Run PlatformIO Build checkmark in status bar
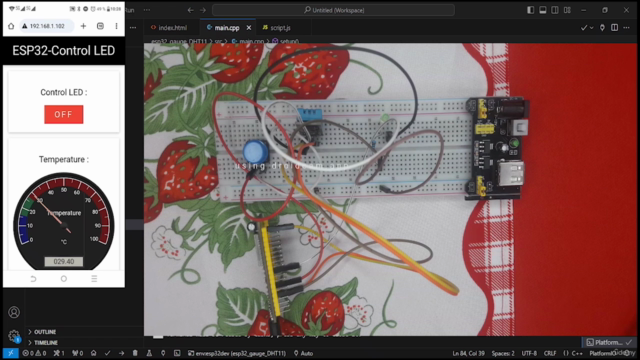This screenshot has width=640, height=360. click(107, 353)
